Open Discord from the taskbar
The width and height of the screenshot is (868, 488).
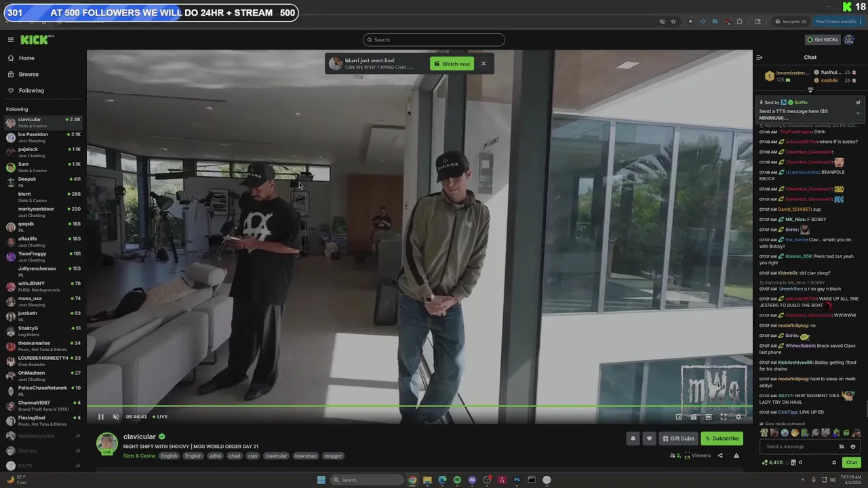(x=472, y=480)
